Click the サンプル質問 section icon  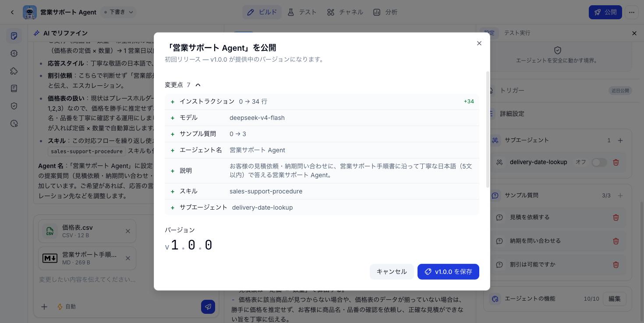495,196
